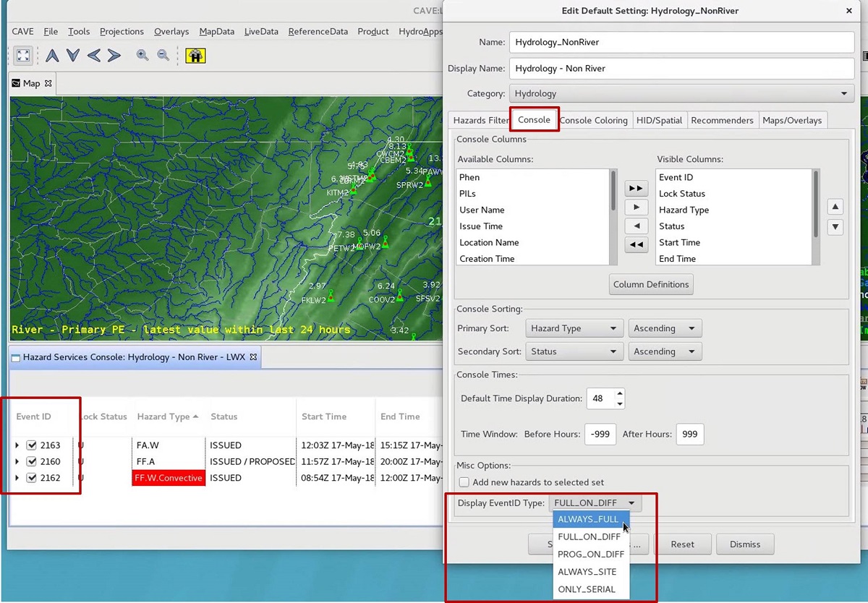
Task: Sort console by Hazard Type header
Action: point(168,416)
